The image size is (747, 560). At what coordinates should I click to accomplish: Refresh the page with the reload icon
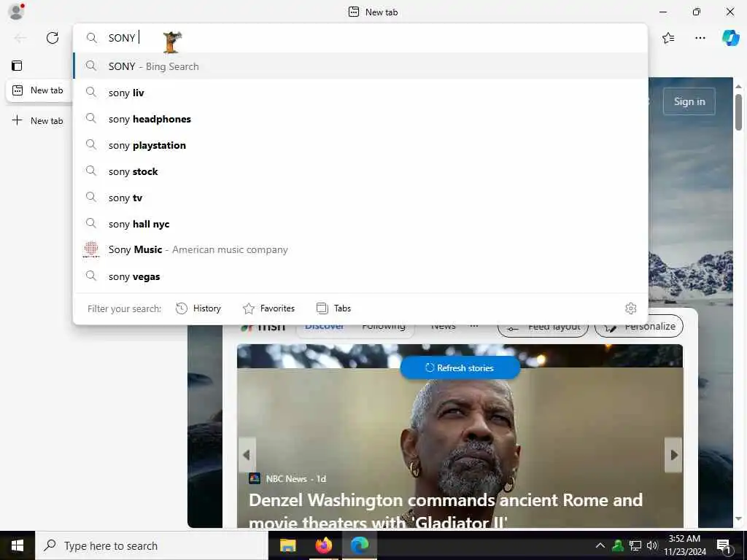[x=53, y=38]
